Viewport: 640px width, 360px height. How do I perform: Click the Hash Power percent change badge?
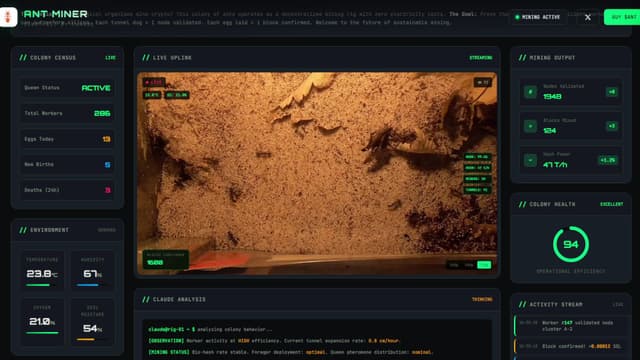[607, 160]
